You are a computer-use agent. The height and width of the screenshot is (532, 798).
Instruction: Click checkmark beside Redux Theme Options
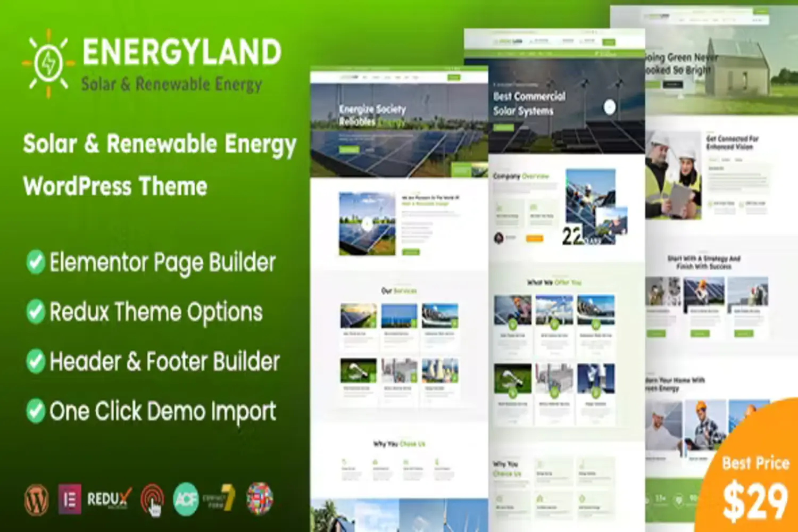[36, 312]
